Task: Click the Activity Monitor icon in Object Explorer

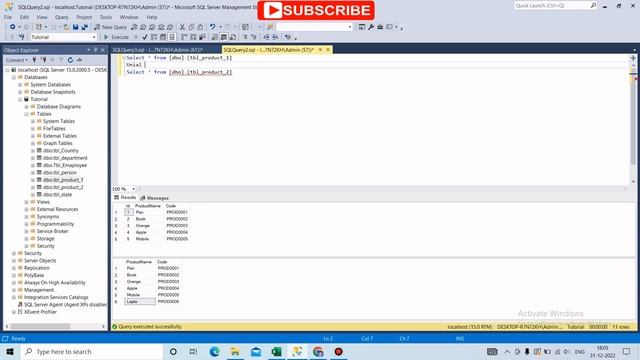Action: tap(79, 60)
